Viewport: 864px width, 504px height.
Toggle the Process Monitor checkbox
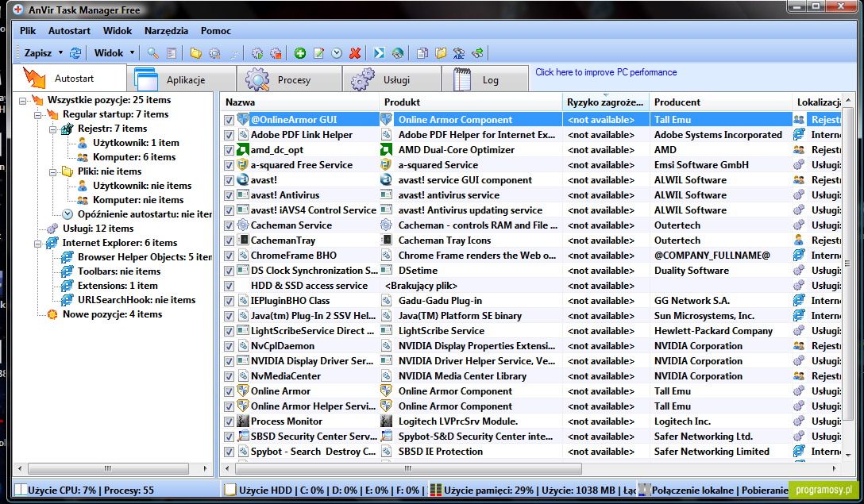point(229,421)
